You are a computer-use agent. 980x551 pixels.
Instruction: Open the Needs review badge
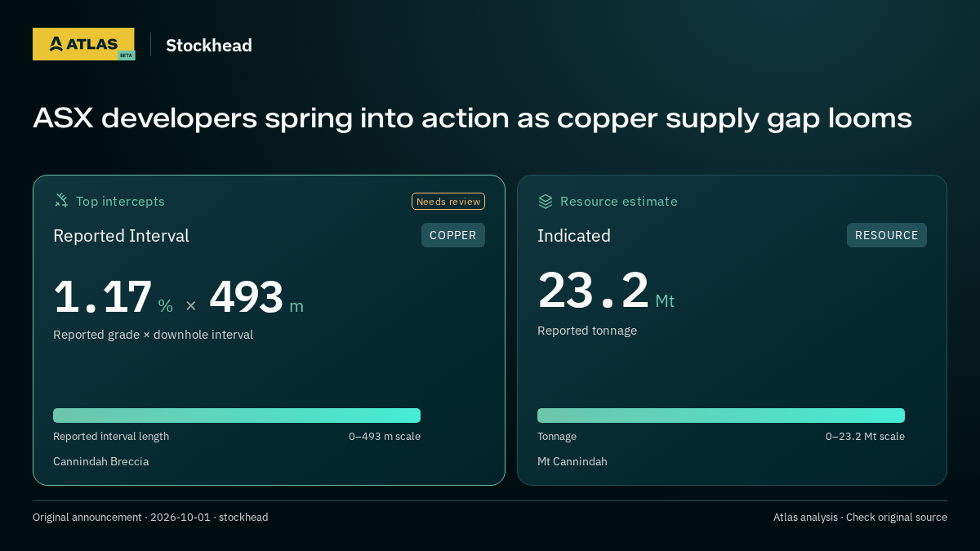(x=448, y=202)
